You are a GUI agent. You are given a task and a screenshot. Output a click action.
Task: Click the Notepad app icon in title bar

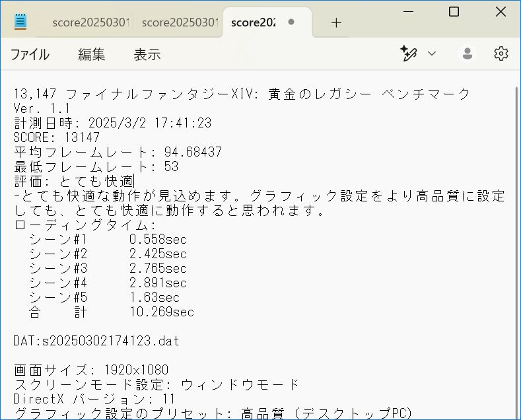click(x=20, y=22)
